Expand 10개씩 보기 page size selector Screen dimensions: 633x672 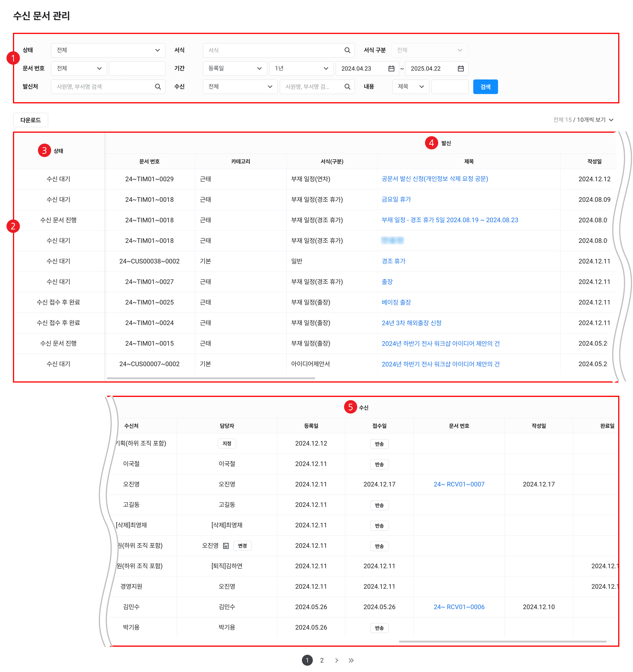click(595, 120)
